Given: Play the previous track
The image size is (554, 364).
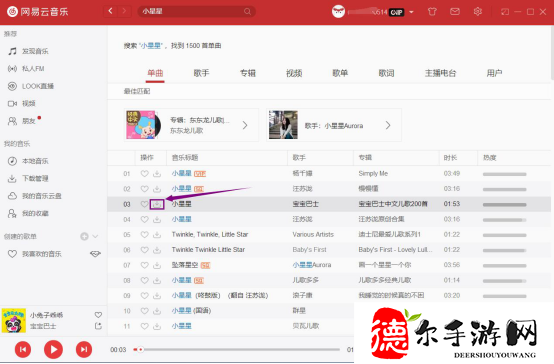Looking at the screenshot, I should [x=23, y=350].
